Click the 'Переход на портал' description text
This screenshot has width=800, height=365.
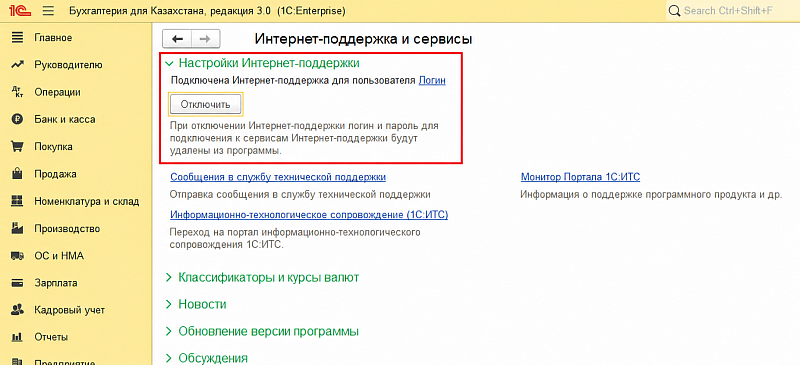click(295, 238)
